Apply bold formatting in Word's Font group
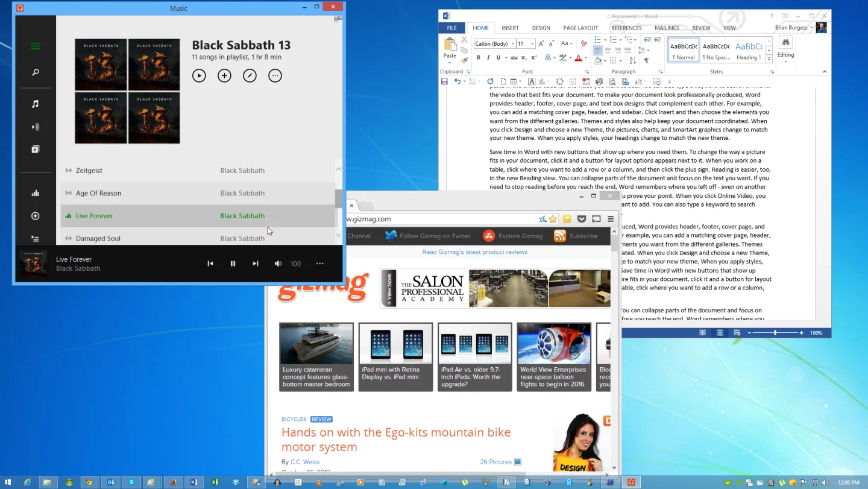This screenshot has height=489, width=868. click(x=479, y=57)
